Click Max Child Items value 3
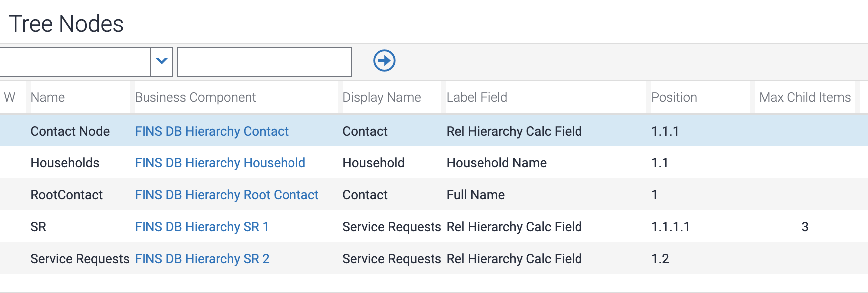 point(805,227)
